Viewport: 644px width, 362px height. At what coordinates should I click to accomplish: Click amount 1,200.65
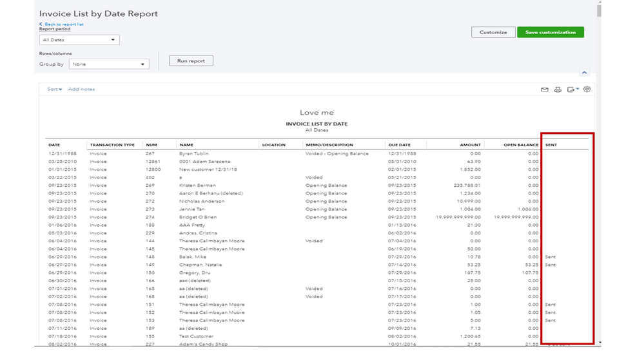click(470, 336)
